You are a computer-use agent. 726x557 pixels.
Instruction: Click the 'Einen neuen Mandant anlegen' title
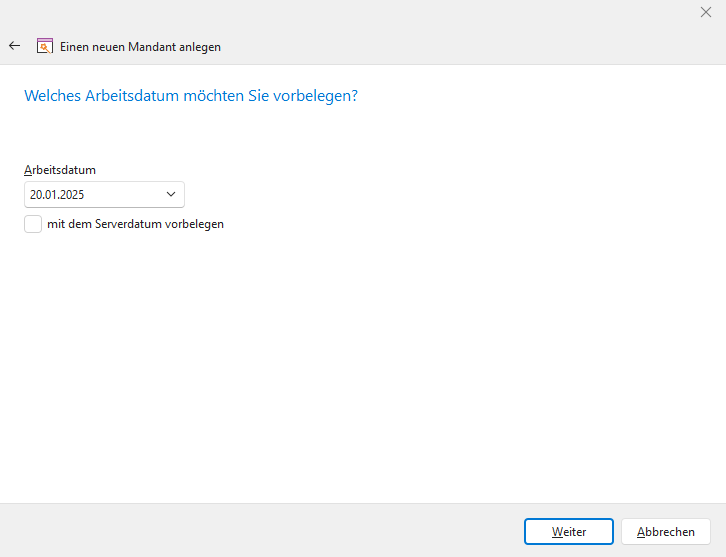tap(140, 46)
